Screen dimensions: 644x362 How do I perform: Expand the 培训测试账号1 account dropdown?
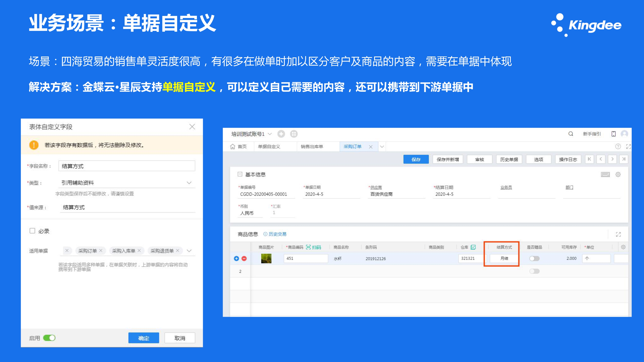(x=270, y=134)
